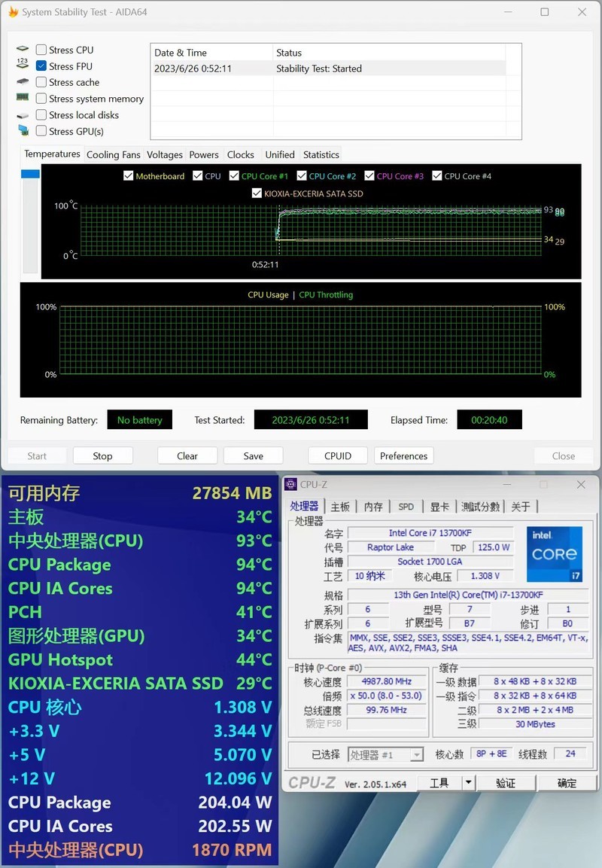Uncheck KIOXIA-EXCERIA SATA SSD monitoring

pyautogui.click(x=257, y=193)
